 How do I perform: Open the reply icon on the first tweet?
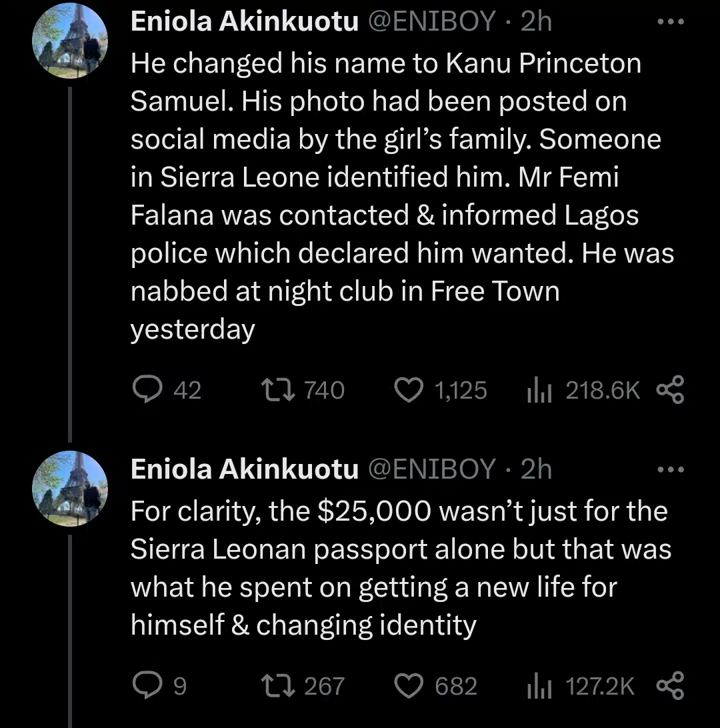coord(148,389)
